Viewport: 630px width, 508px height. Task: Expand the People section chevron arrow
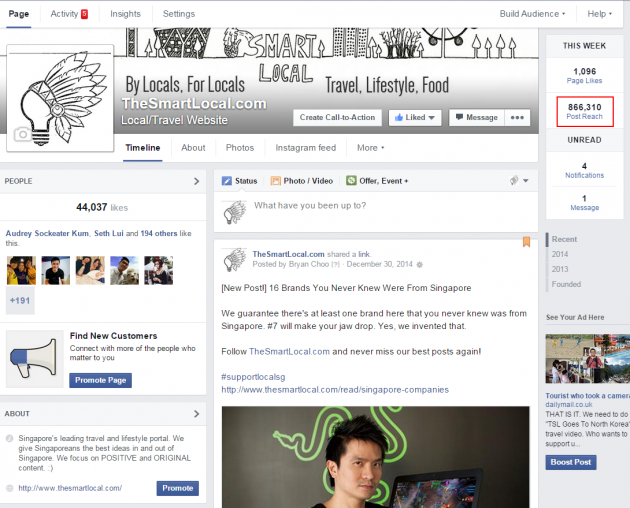(197, 181)
